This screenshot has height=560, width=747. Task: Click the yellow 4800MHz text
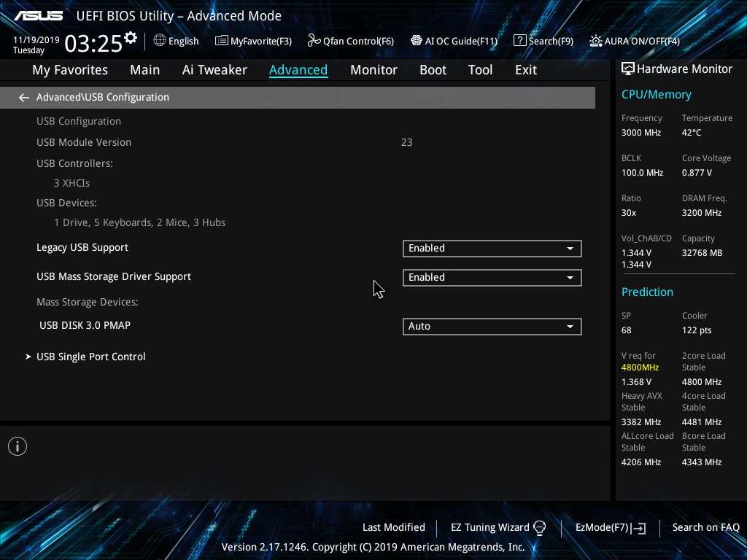(x=640, y=367)
